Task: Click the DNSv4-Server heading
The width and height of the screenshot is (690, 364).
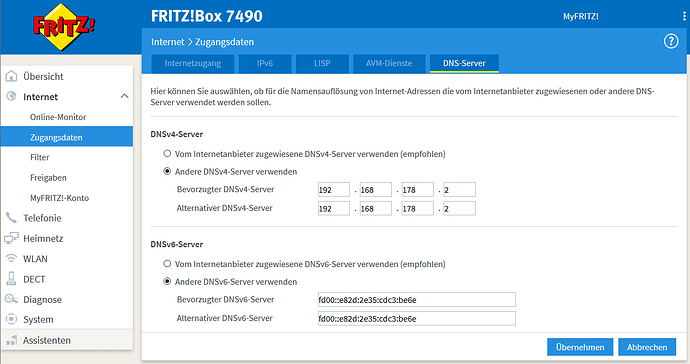Action: click(x=176, y=134)
